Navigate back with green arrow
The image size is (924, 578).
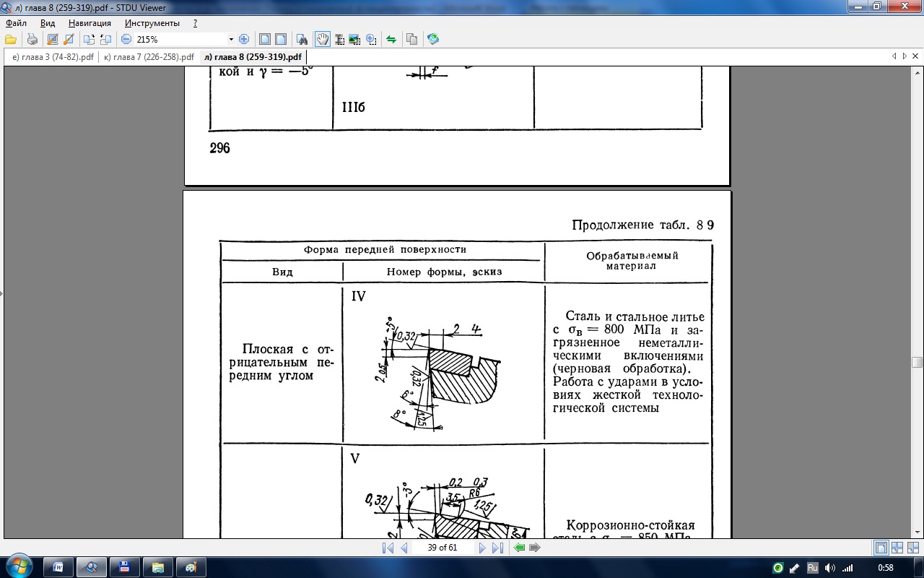point(519,548)
